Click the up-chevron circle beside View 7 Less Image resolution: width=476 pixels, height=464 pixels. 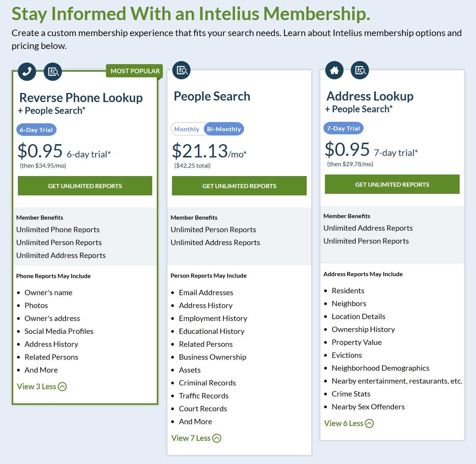217,438
